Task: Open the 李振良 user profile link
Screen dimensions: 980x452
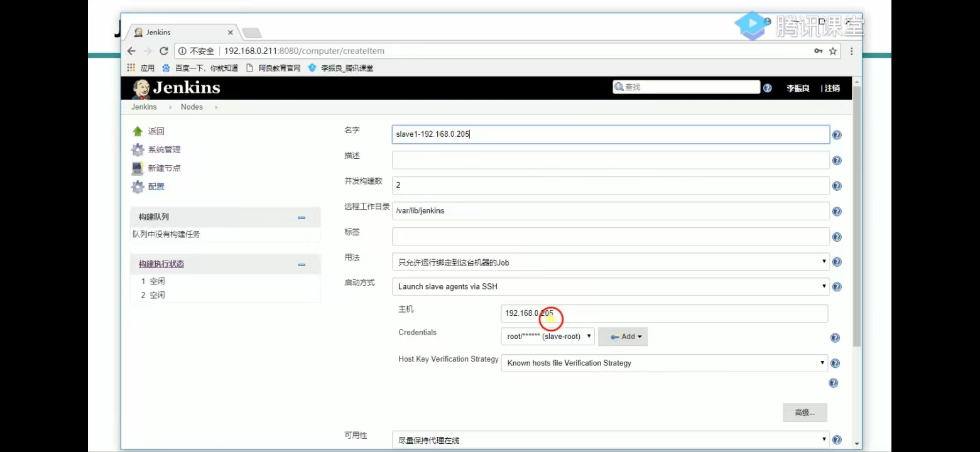Action: click(798, 89)
